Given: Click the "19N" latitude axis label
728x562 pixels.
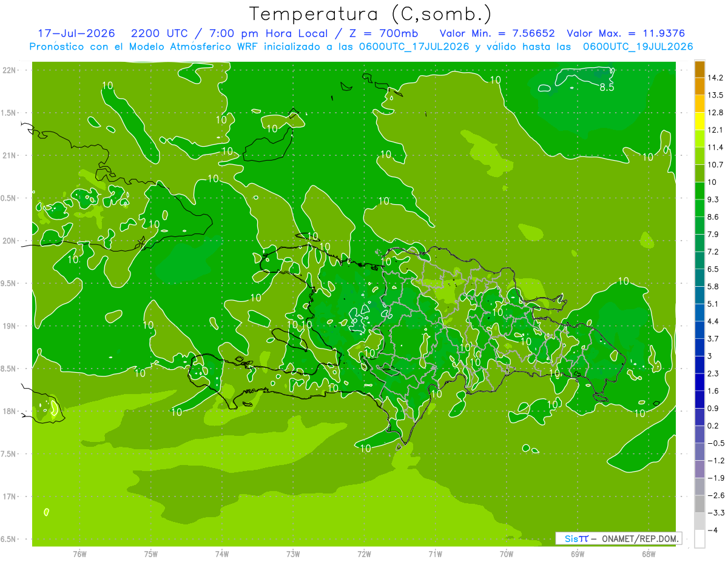Looking at the screenshot, I should point(10,326).
